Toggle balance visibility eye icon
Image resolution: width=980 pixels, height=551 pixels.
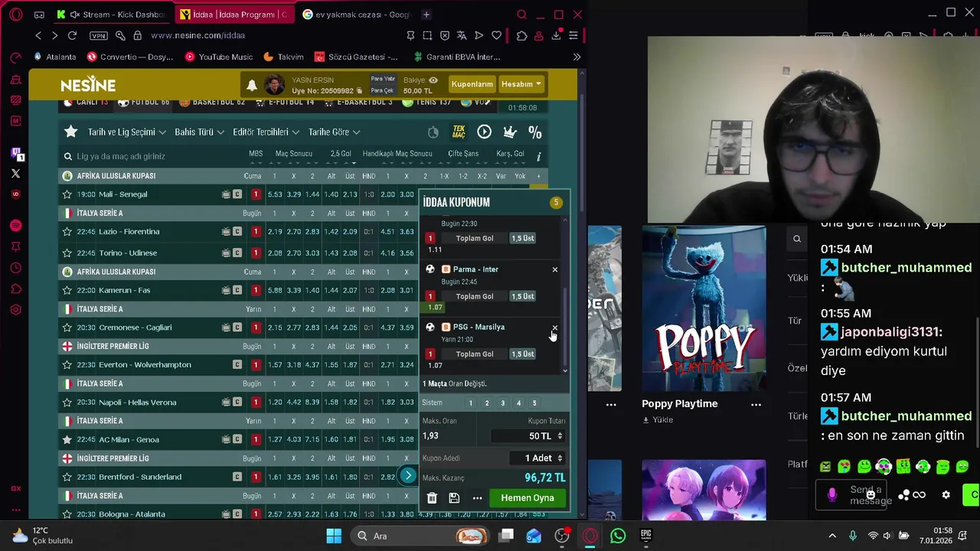pyautogui.click(x=433, y=80)
